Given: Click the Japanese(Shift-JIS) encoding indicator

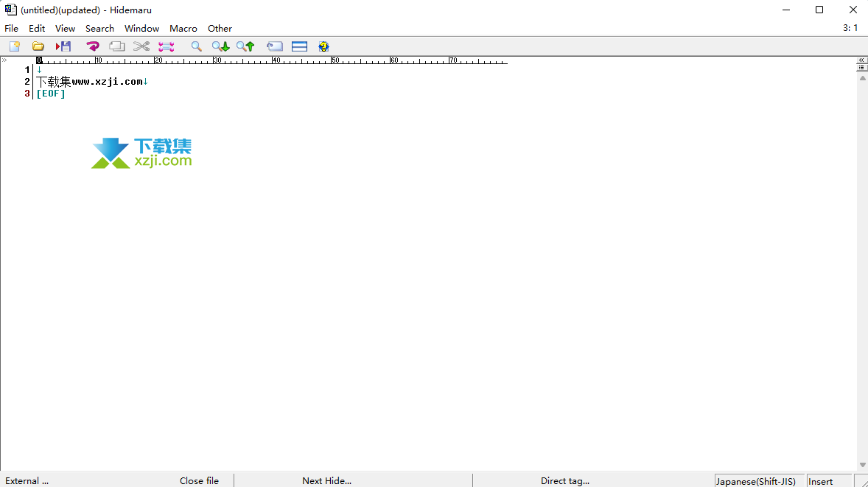Looking at the screenshot, I should [760, 481].
